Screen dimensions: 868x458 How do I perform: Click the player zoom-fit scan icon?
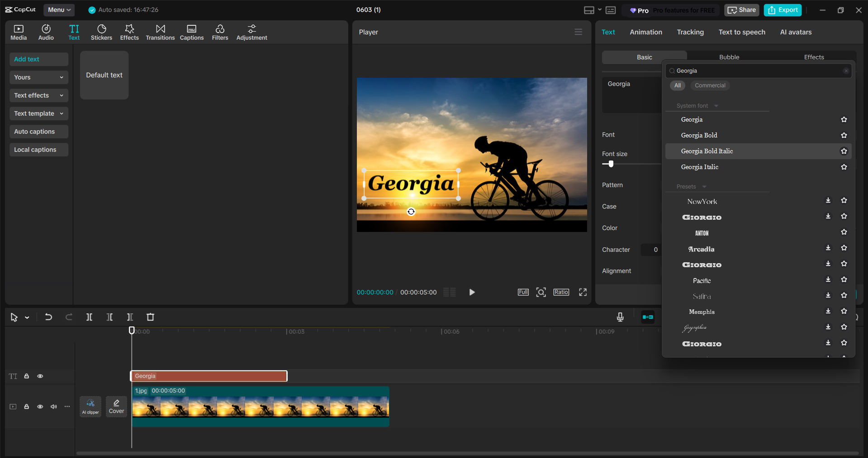(x=541, y=292)
